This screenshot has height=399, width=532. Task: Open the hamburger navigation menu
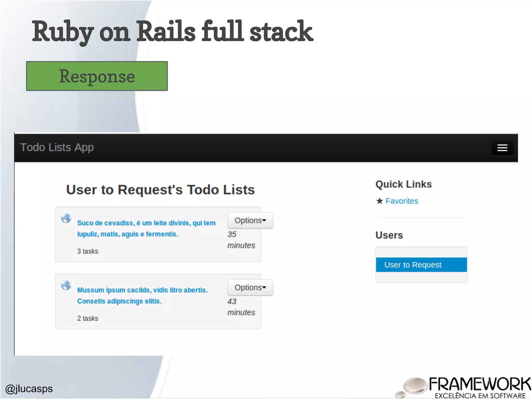pos(502,148)
